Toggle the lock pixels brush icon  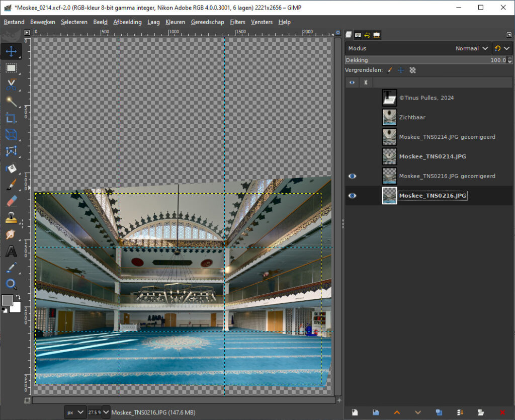(390, 70)
